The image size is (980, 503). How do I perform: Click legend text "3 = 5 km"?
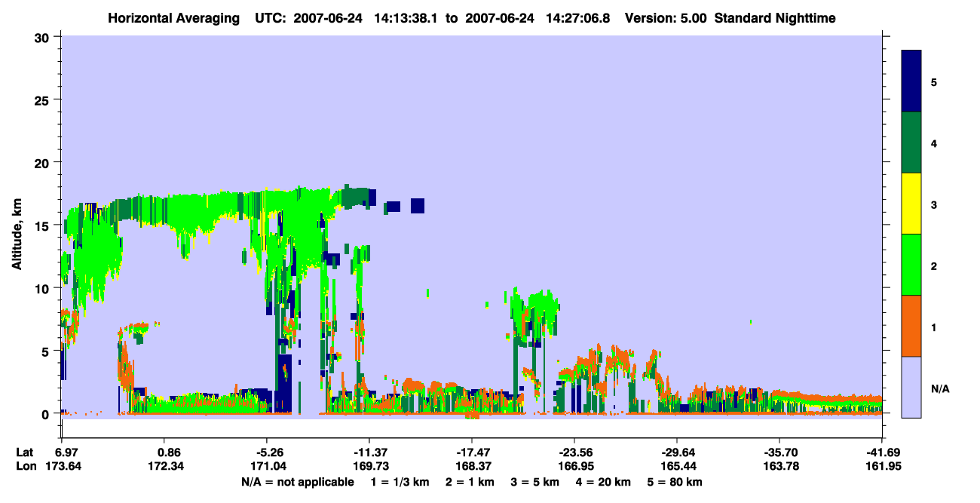pyautogui.click(x=534, y=482)
